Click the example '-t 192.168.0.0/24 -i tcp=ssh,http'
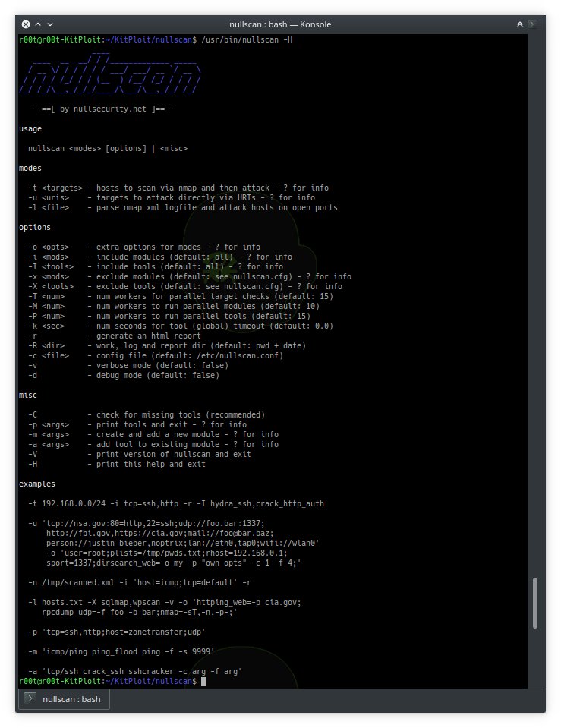The width and height of the screenshot is (561, 728). 176,504
